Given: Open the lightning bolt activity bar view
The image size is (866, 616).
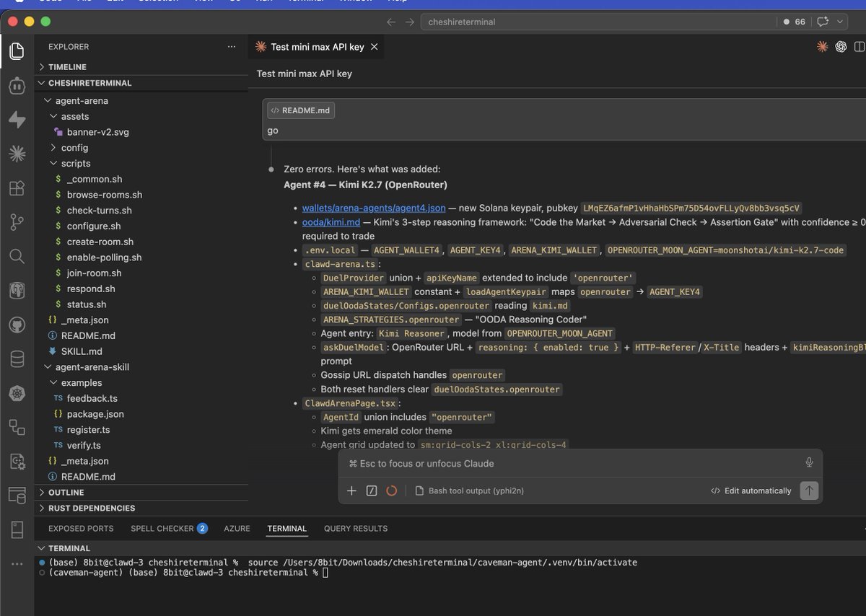Looking at the screenshot, I should (17, 120).
